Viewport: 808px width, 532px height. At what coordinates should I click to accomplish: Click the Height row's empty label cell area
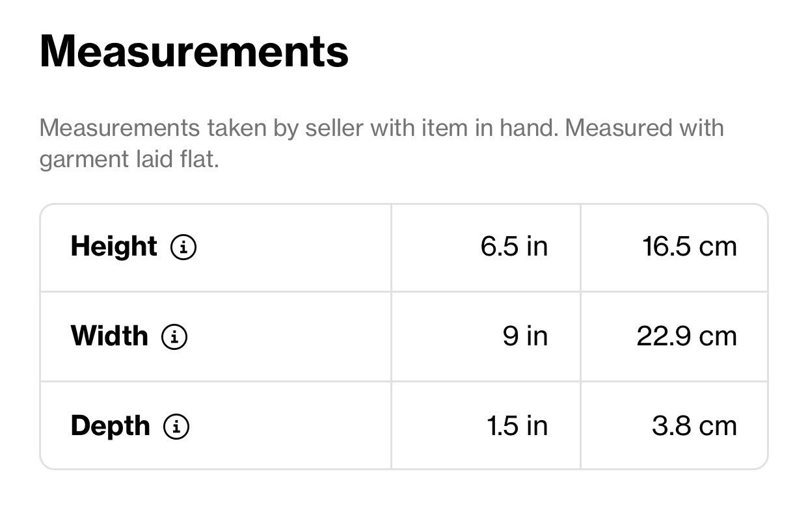coord(293,247)
